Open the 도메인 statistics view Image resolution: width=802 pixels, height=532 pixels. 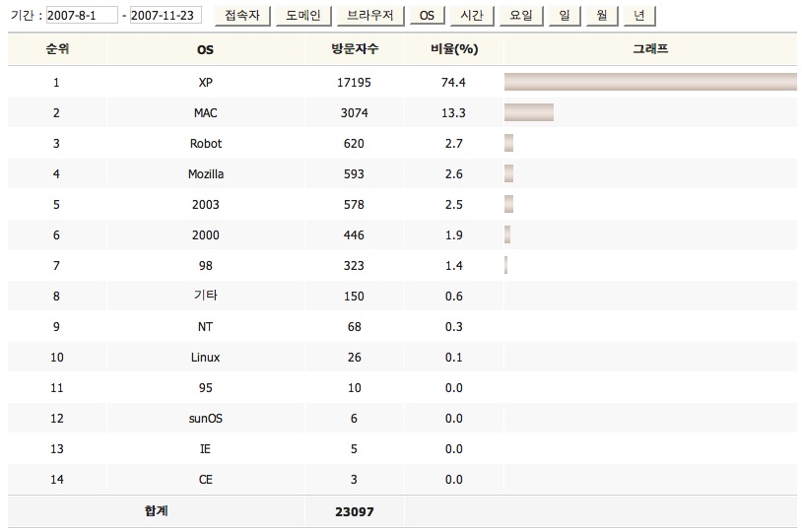pos(303,16)
